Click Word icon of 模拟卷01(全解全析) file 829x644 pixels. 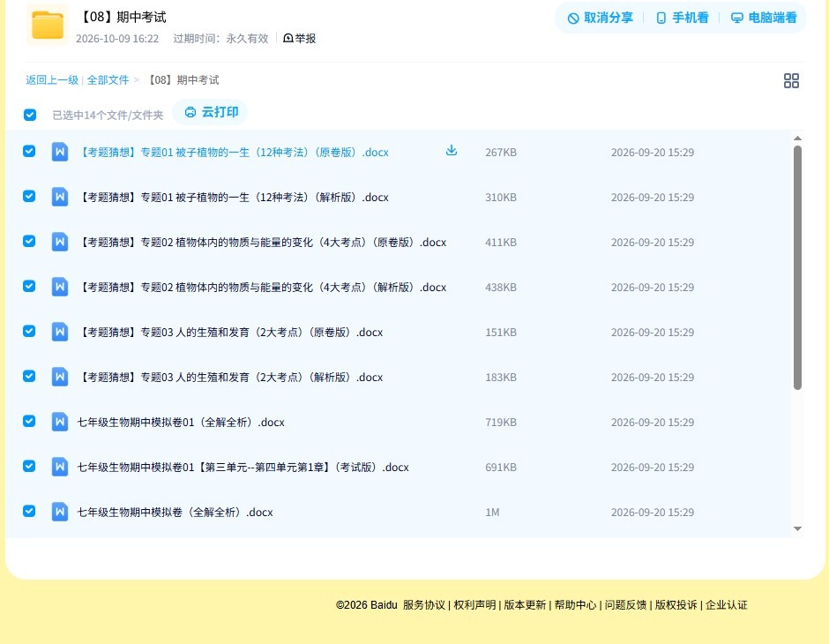[x=60, y=422]
